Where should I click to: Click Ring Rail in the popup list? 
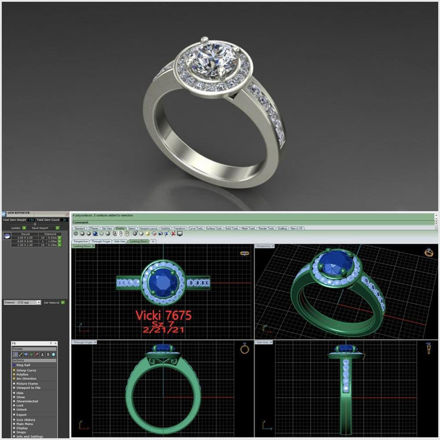click(23, 365)
